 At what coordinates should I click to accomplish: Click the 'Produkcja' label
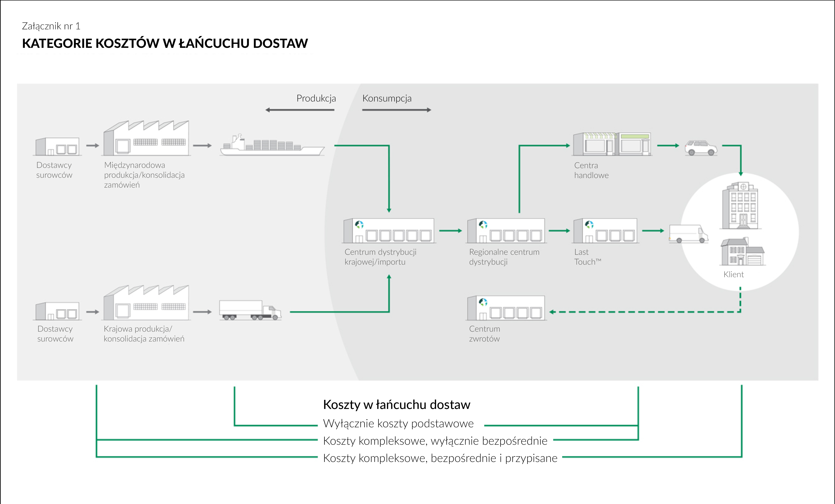tap(316, 98)
